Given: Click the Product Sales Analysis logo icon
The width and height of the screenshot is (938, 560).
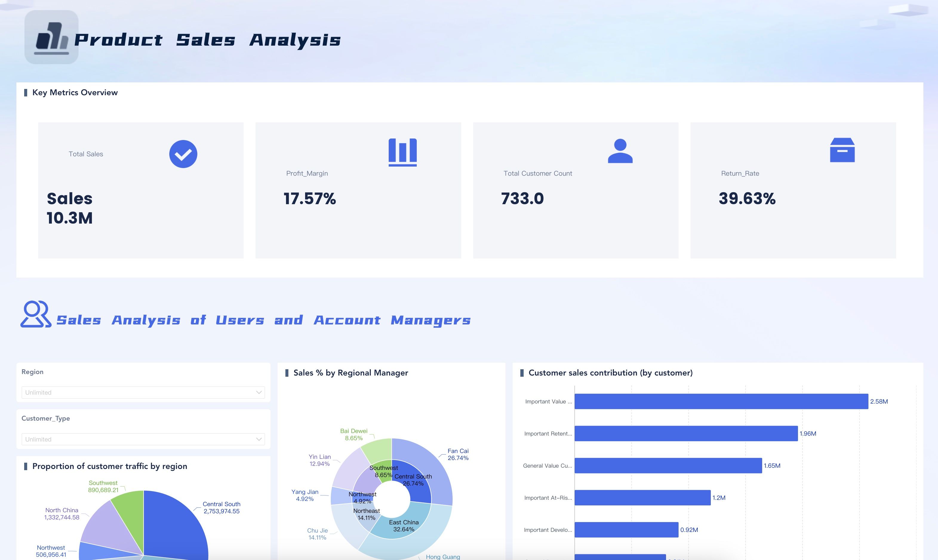Looking at the screenshot, I should click(51, 37).
